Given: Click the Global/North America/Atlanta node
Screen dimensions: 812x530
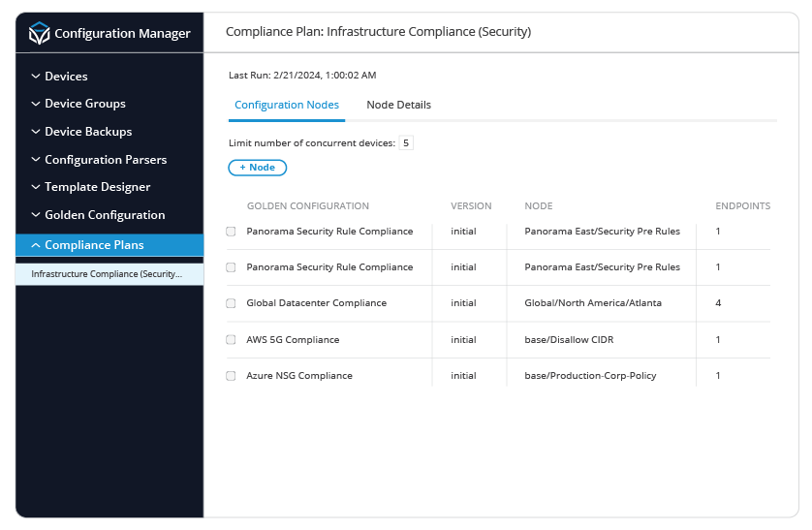Looking at the screenshot, I should pos(593,303).
